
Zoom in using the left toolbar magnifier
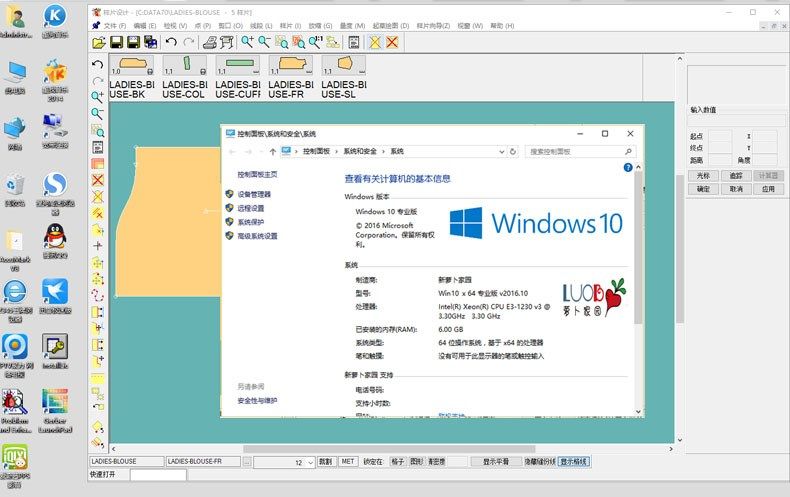point(98,97)
